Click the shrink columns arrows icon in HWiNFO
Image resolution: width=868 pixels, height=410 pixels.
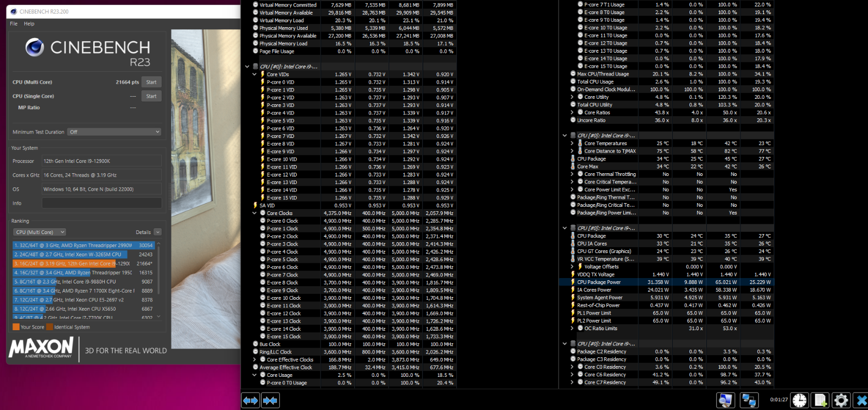(x=270, y=401)
